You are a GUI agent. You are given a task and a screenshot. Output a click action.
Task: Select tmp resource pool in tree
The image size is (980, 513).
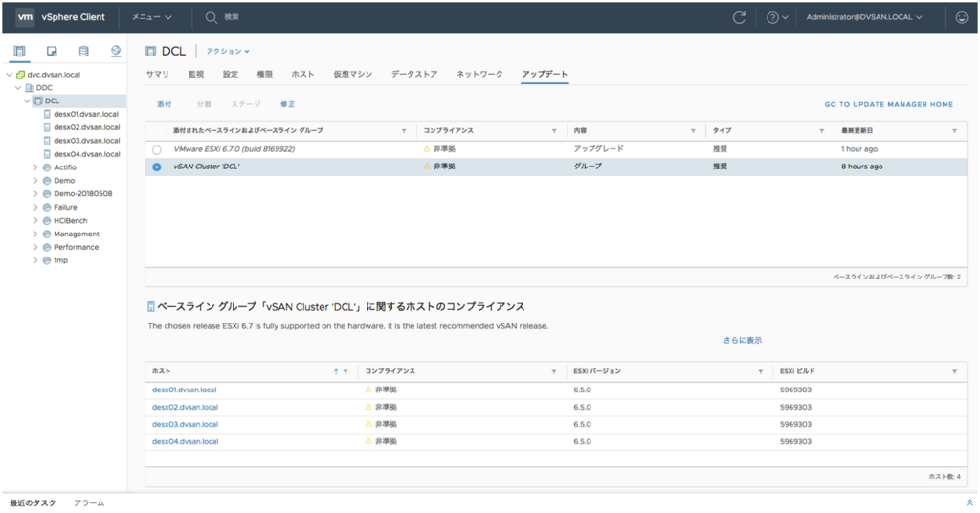60,260
